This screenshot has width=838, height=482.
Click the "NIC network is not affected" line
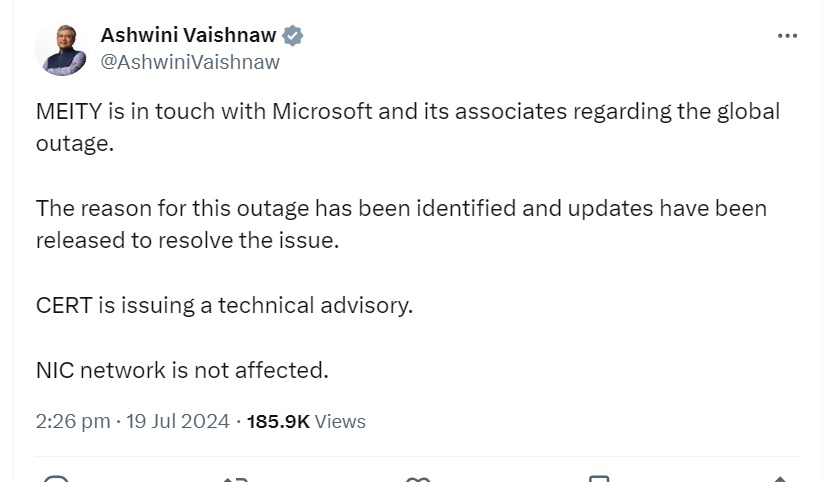pyautogui.click(x=182, y=370)
